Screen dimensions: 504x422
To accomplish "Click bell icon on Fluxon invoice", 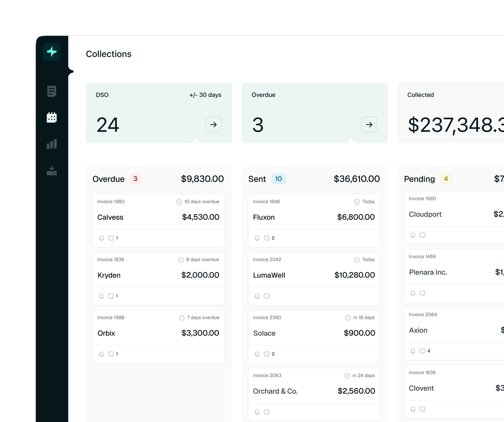I will (x=257, y=238).
